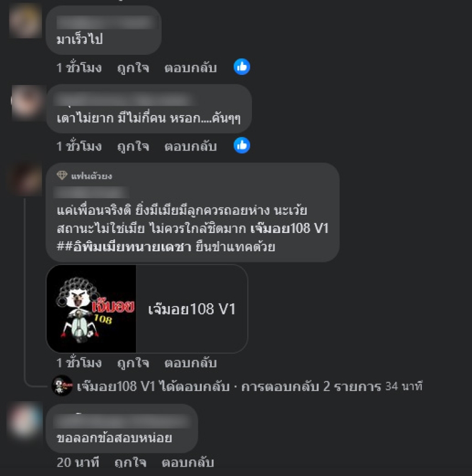Click ตอบกลับ under the เจ๊มอย108 link preview
Screen dimensions: 472x476
click(x=191, y=363)
